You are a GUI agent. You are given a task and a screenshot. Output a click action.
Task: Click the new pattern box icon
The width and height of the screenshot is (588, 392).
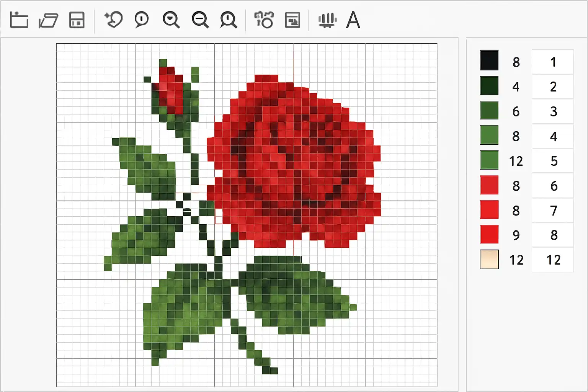pos(19,20)
